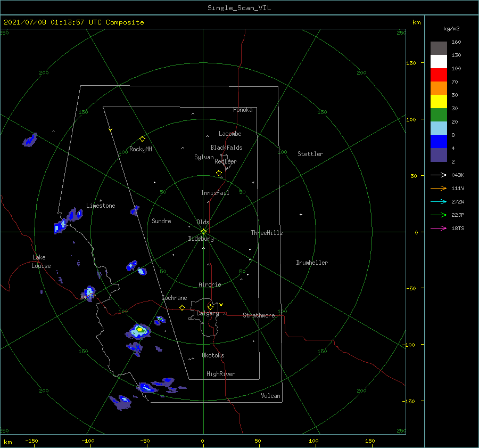Click the white plus marker west of Drumheller
The width and height of the screenshot is (479, 448).
301,214
